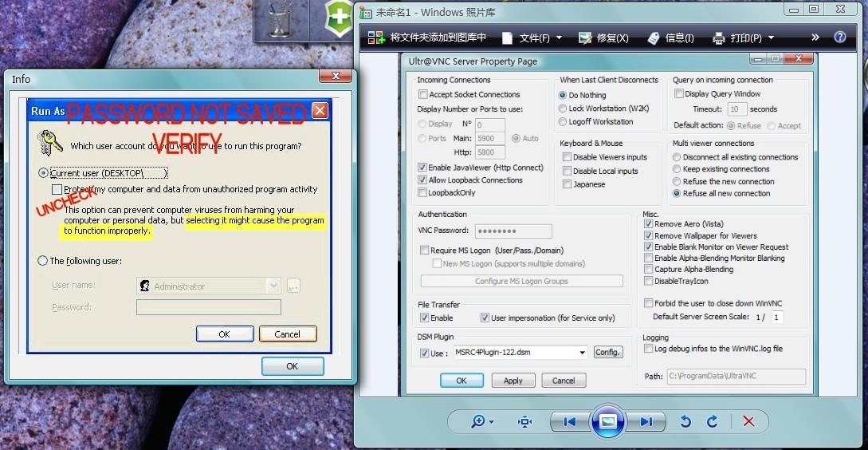Viewport: 868px width, 450px height.
Task: Select the Auto ports radio button
Action: point(516,139)
